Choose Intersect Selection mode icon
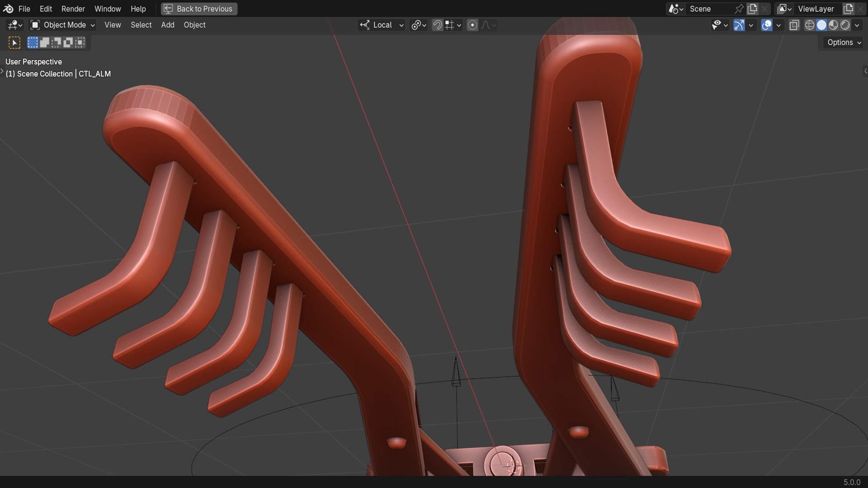This screenshot has width=868, height=488. 80,42
